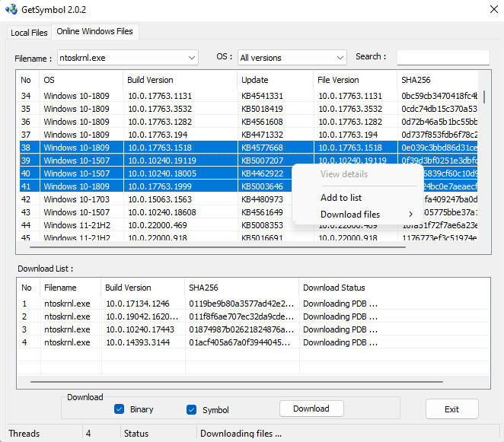Select download item 4 build 10.0.14393.3144
This screenshot has height=442, width=504.
(x=254, y=342)
